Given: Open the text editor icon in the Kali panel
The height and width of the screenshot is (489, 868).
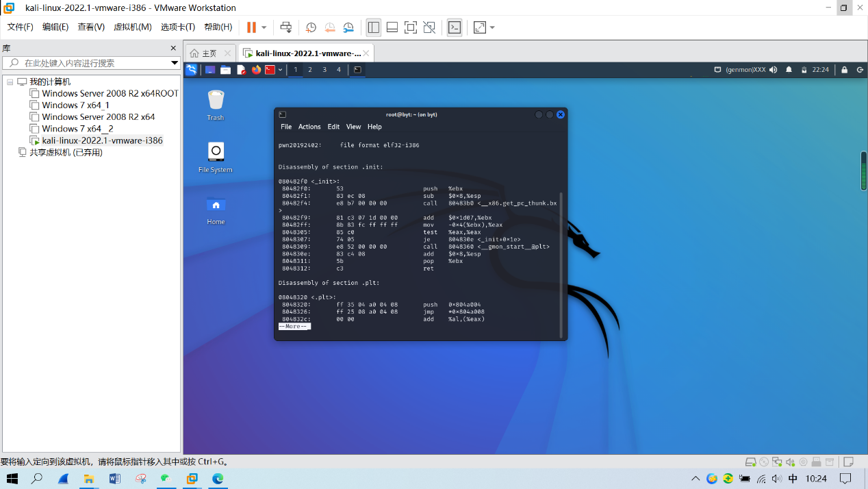Looking at the screenshot, I should point(241,70).
